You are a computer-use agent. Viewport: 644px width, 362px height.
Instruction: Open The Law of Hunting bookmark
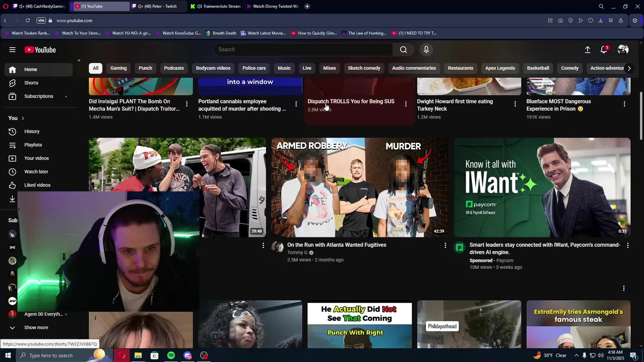click(x=363, y=33)
